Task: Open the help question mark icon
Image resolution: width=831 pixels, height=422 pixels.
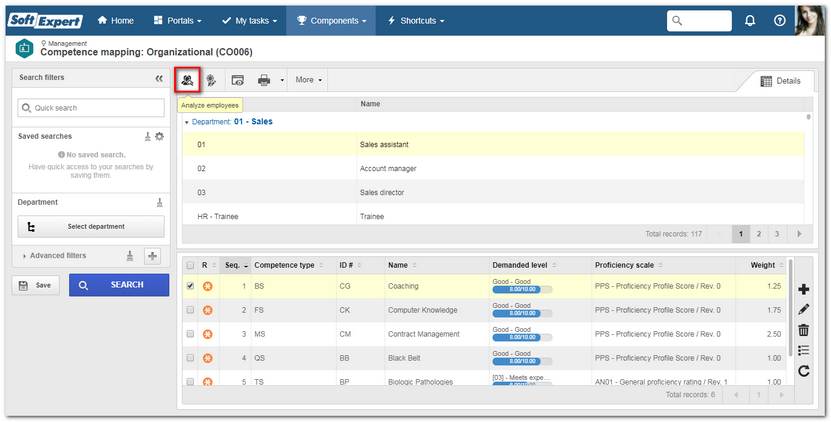Action: (780, 21)
